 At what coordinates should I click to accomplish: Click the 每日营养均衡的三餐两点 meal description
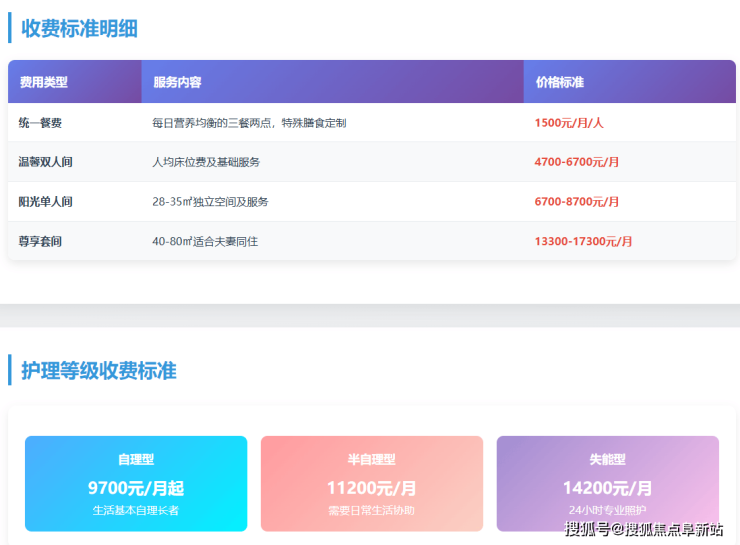coord(249,123)
